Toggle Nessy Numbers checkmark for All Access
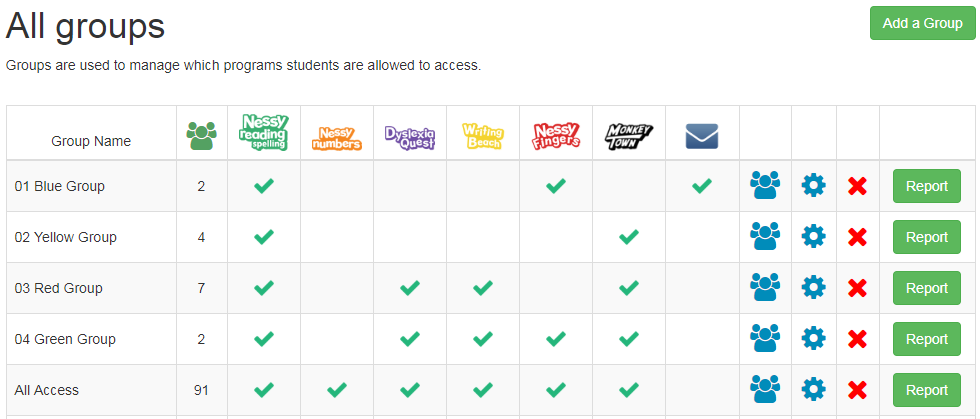The height and width of the screenshot is (419, 980). coord(337,390)
